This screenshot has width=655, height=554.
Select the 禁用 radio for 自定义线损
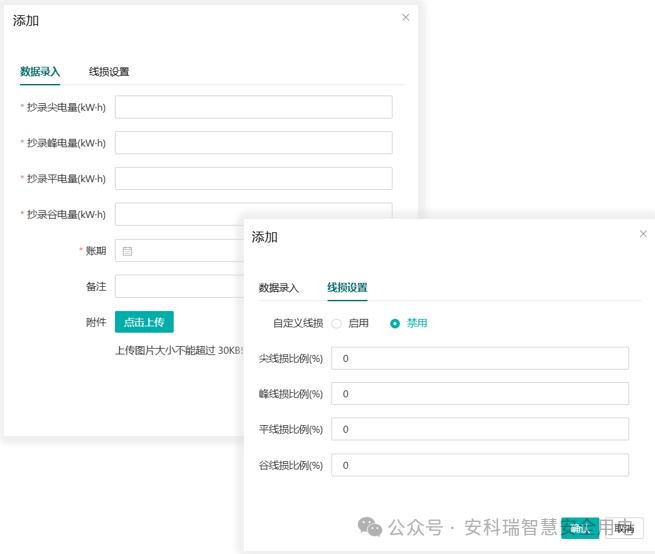(x=395, y=323)
